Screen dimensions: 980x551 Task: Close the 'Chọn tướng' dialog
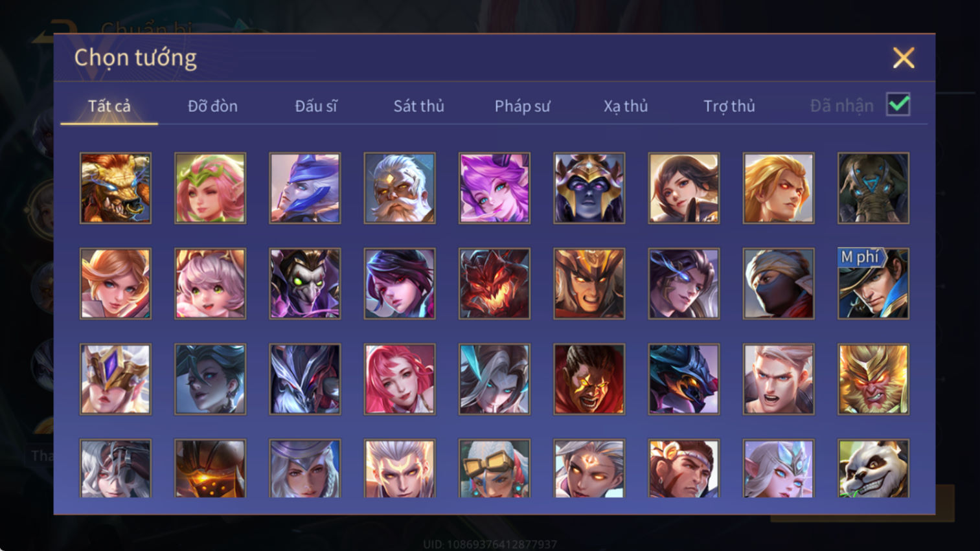pos(904,58)
